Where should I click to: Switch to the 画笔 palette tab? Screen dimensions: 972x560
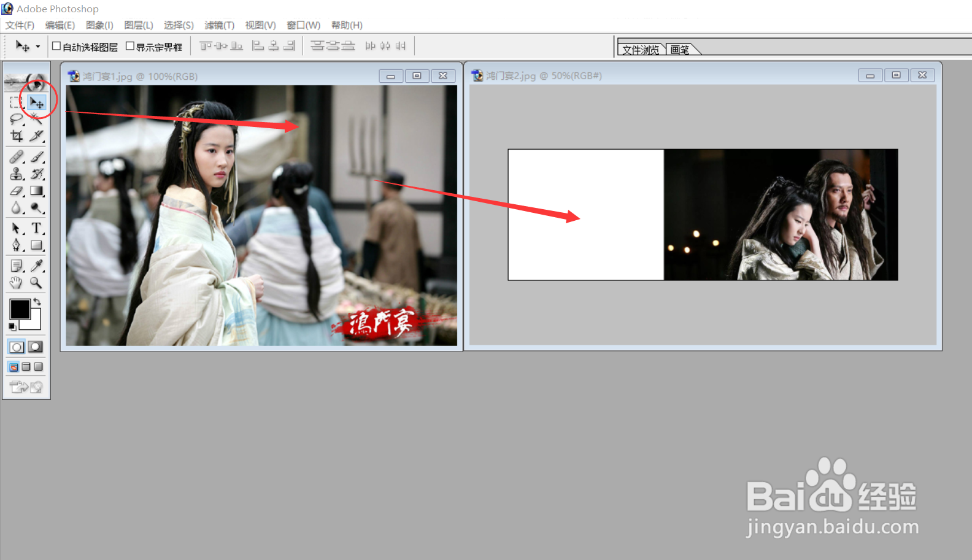(680, 50)
